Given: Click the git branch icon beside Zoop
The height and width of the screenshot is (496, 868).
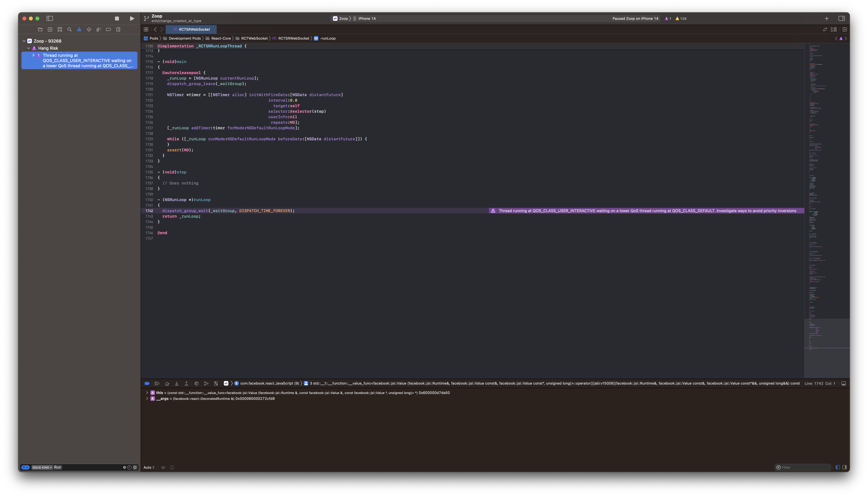Looking at the screenshot, I should click(147, 18).
